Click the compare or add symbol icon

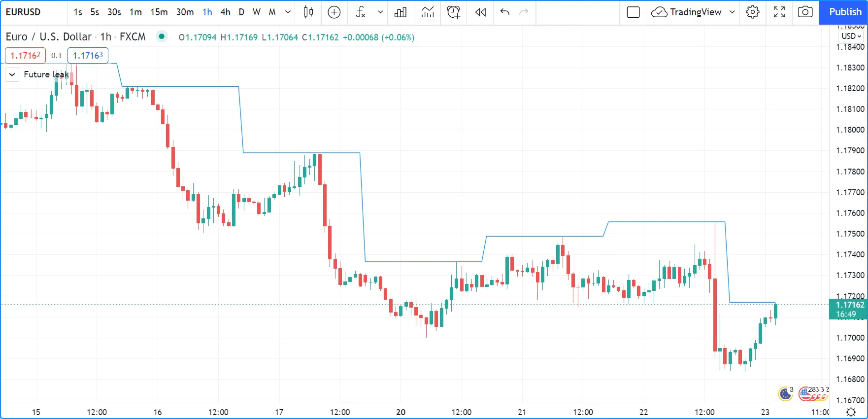pyautogui.click(x=334, y=12)
